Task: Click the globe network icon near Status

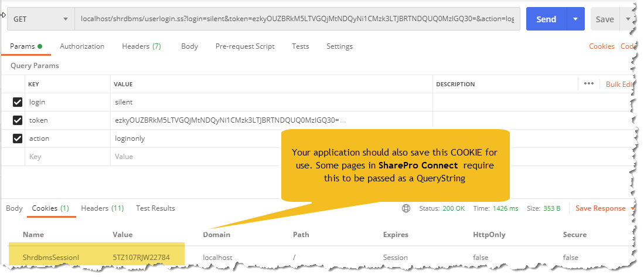Action: pos(406,208)
